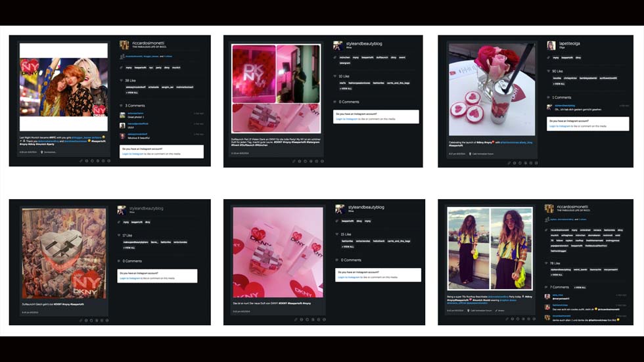The height and width of the screenshot is (362, 644).
Task: Click first commenter avatar under 3 Comments
Action: [x=122, y=116]
